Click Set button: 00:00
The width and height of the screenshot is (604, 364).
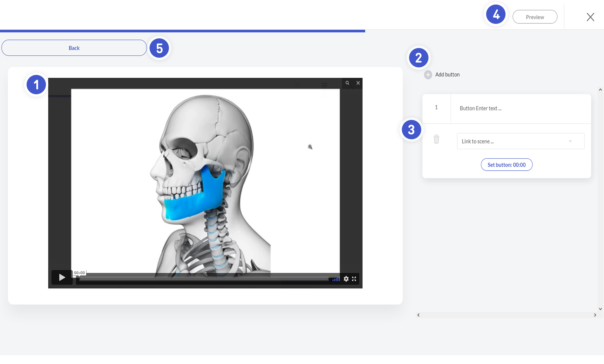tap(506, 165)
